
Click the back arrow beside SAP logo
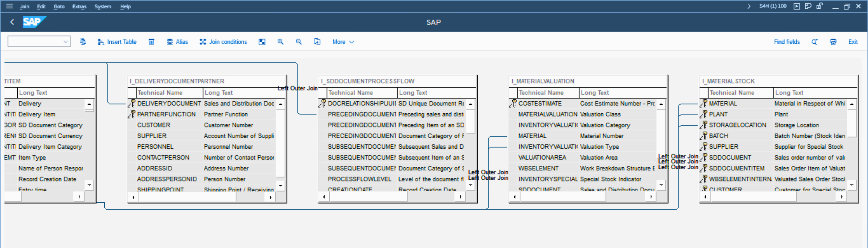coord(12,22)
